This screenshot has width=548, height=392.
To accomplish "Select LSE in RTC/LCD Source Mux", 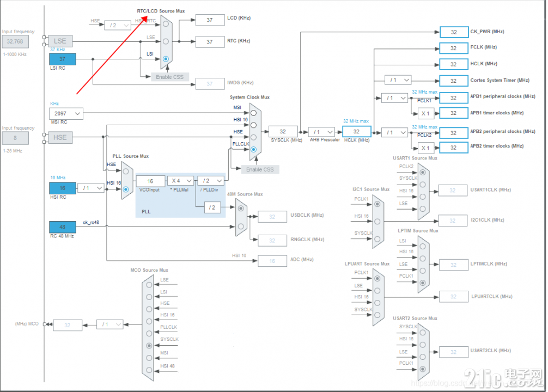I will [x=166, y=41].
